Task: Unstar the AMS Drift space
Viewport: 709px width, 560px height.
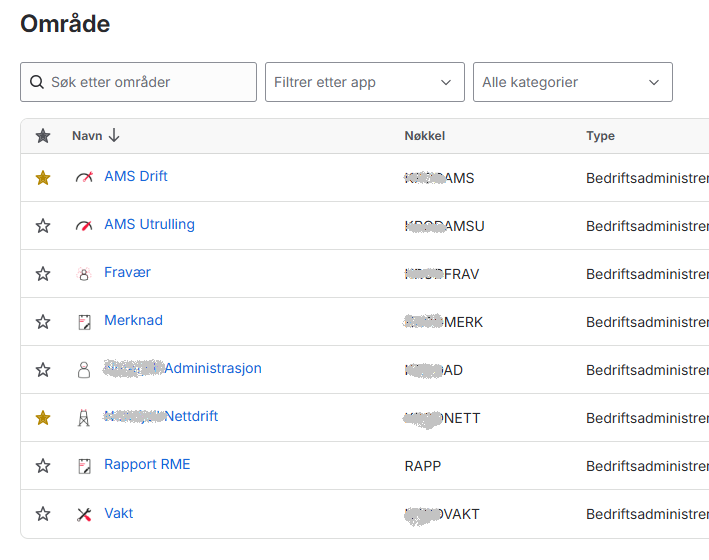Action: 43,178
